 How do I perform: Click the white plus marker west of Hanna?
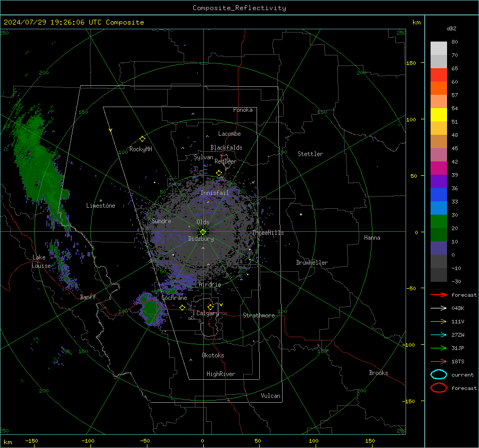point(301,214)
